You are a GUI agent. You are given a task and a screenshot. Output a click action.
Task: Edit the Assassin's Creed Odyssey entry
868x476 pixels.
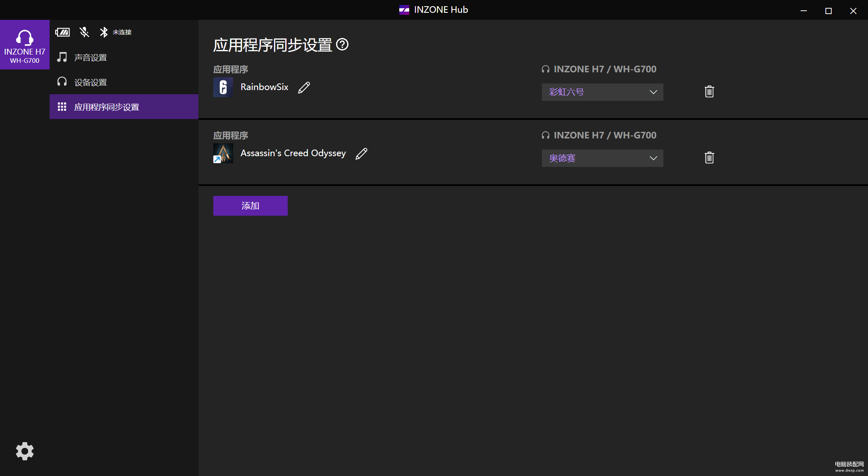tap(361, 153)
